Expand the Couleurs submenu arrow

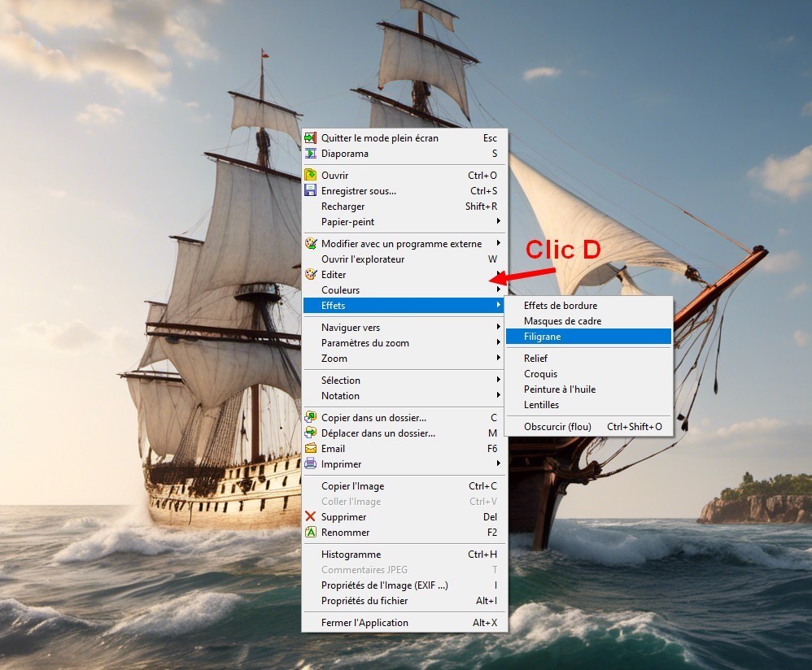coord(498,289)
